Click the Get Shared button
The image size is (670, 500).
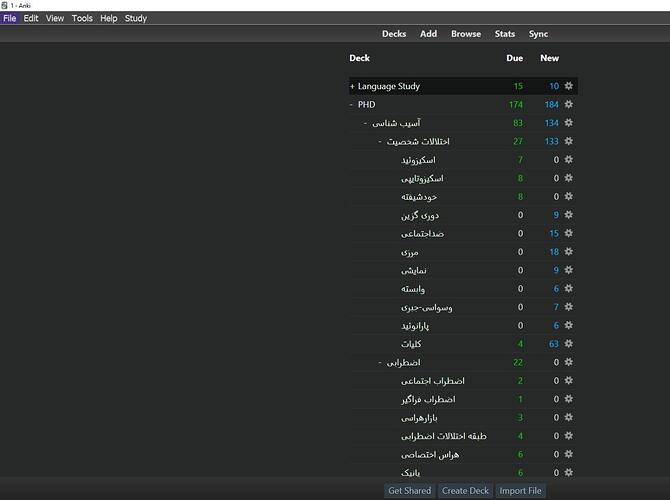(409, 491)
